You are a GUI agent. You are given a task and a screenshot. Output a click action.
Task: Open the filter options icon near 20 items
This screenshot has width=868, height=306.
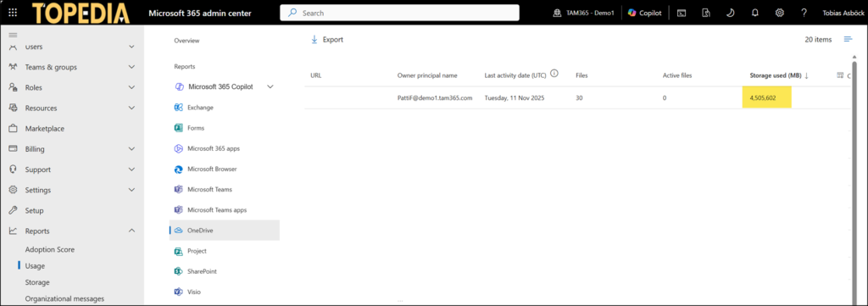pos(848,39)
